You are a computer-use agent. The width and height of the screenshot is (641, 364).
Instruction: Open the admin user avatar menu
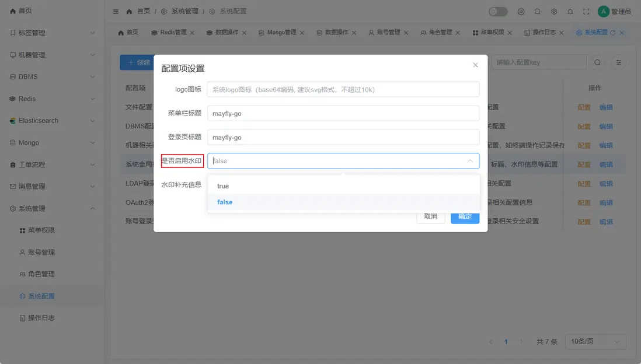[614, 12]
